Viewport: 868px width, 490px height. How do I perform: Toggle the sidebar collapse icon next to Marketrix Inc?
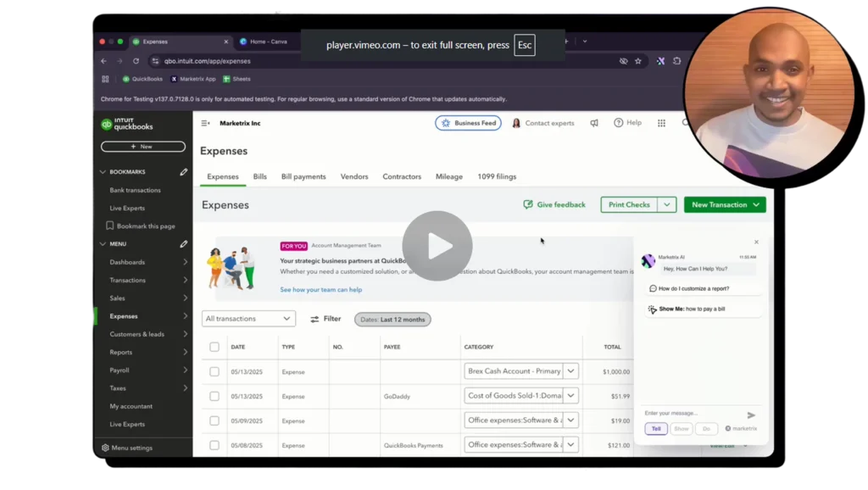point(205,124)
